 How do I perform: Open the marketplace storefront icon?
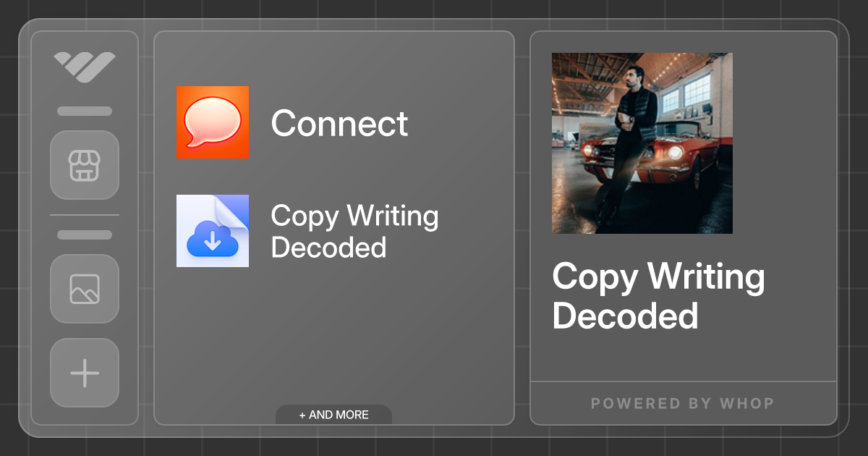click(x=85, y=165)
